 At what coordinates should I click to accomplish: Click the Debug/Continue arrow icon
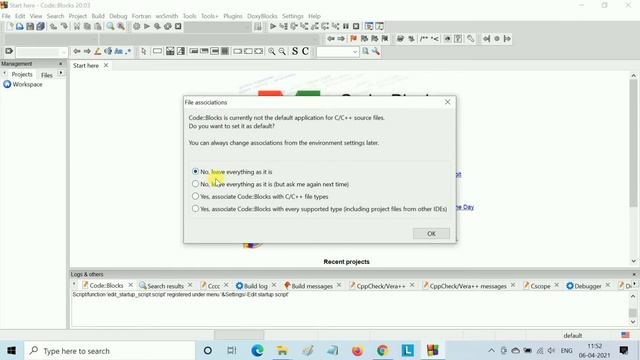(x=273, y=27)
